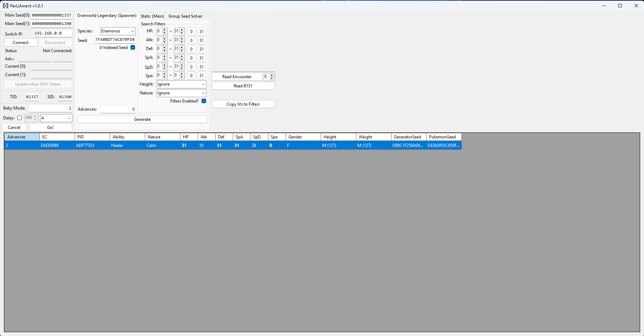The width and height of the screenshot is (644, 336).
Task: Sort results by Advances column header
Action: tap(22, 137)
